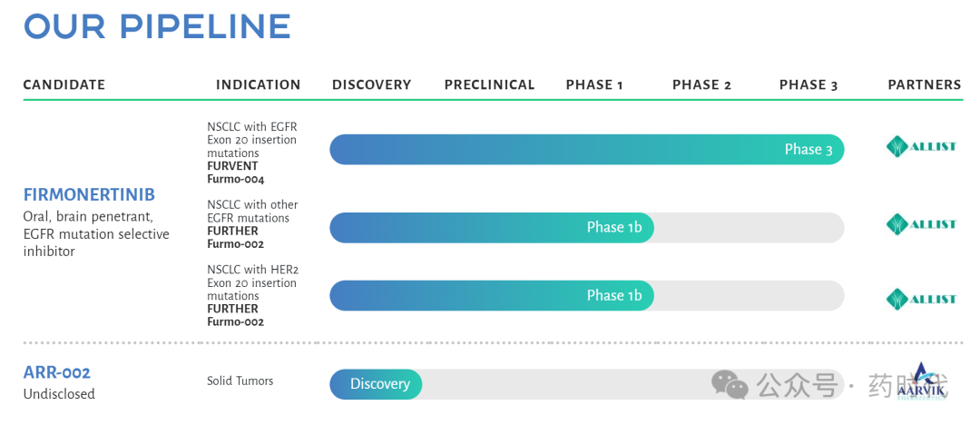This screenshot has width=980, height=425.
Task: Click the PHASE 2 column header
Action: click(701, 84)
